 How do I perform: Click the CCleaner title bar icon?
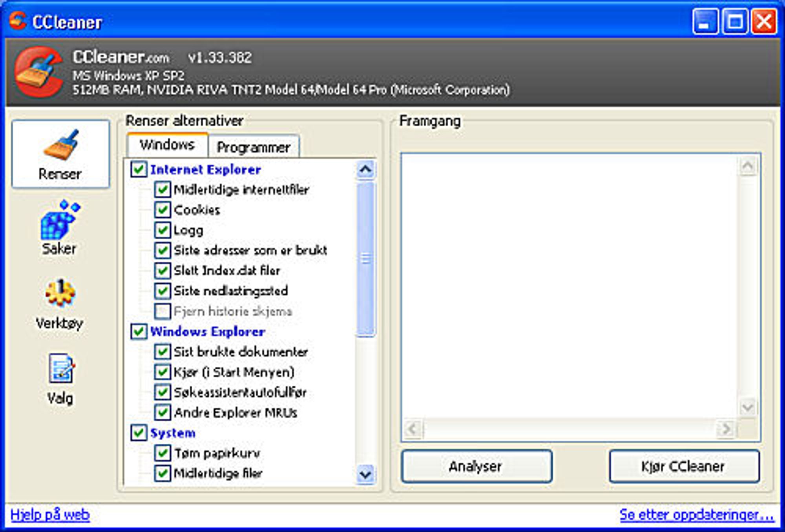click(17, 21)
